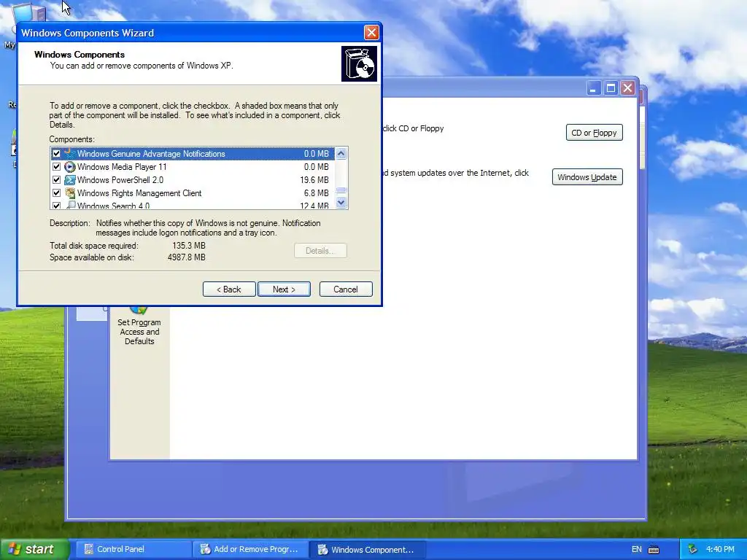Click the 4987.8 MB space available value
Screen dimensions: 747x560
click(187, 257)
